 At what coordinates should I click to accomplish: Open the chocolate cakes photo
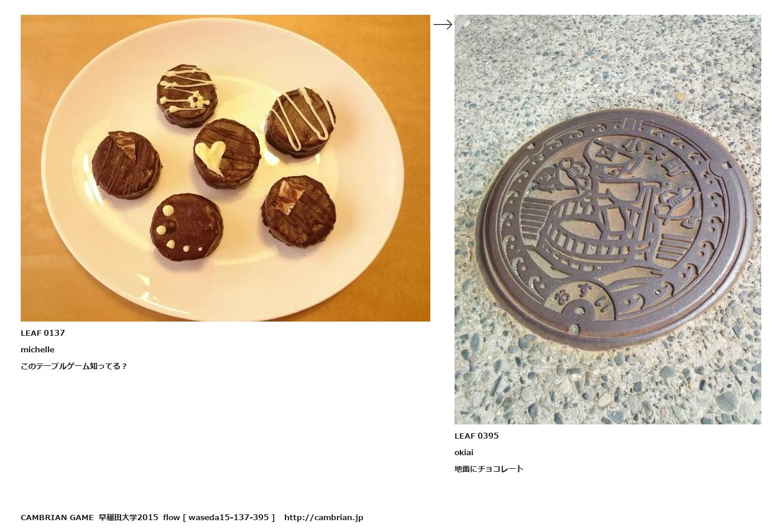coord(225,168)
